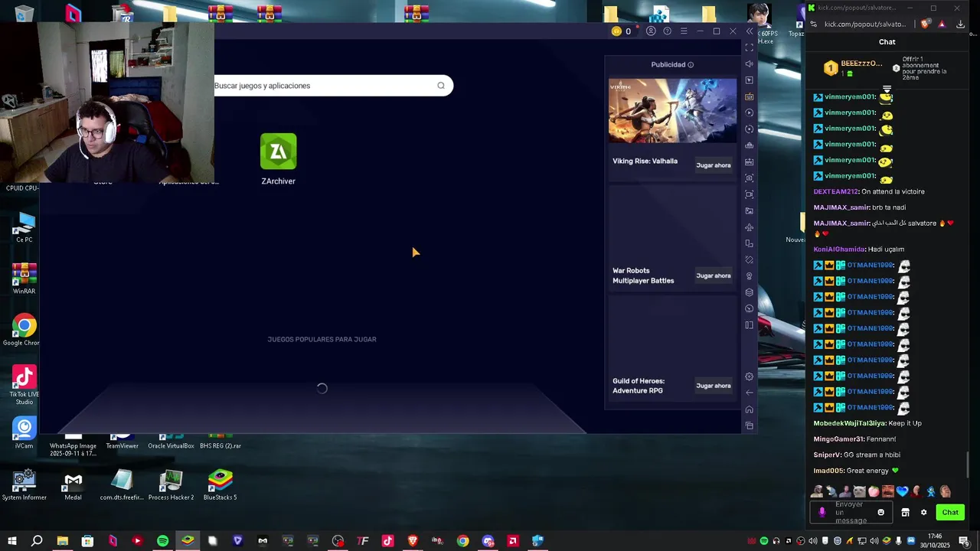Collapse the BlueStacks sidebar with the double chevron
980x551 pixels.
point(750,31)
